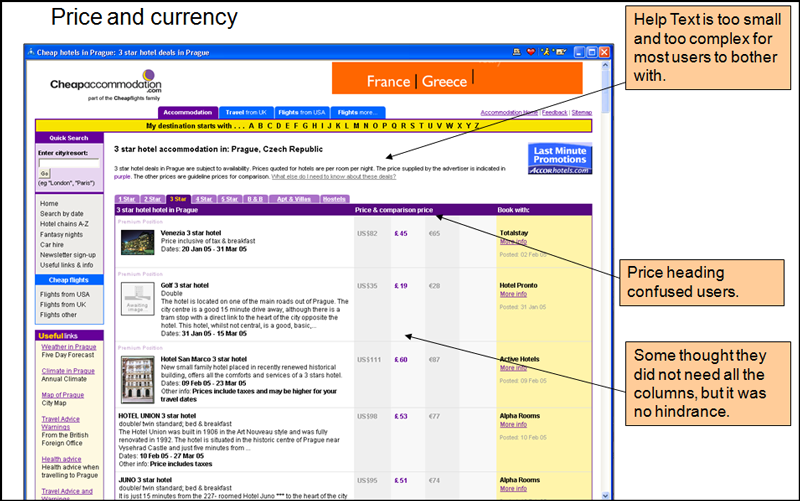Switch to the 5 Star tab
This screenshot has height=501, width=800.
[230, 199]
